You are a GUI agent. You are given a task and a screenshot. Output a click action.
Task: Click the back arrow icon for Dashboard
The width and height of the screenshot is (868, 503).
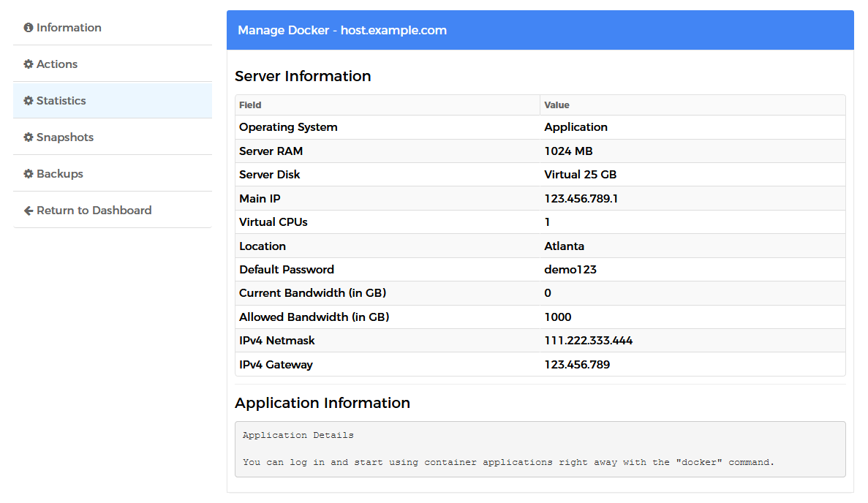point(29,211)
